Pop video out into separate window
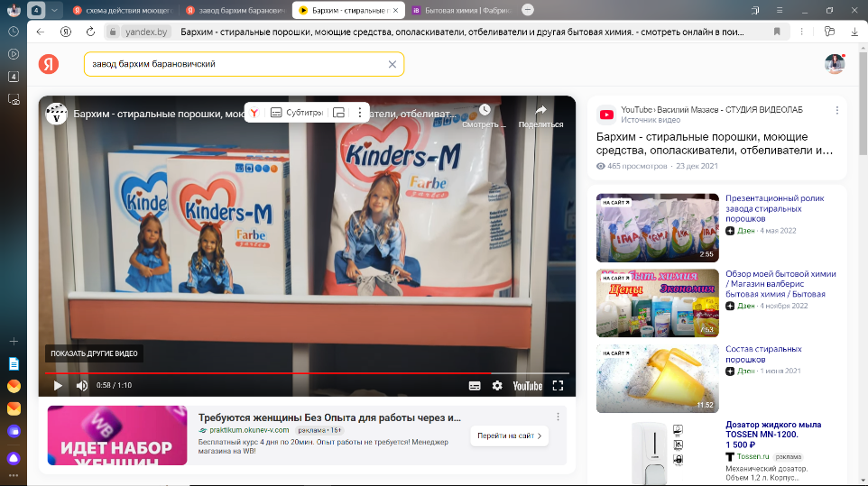 click(x=338, y=113)
